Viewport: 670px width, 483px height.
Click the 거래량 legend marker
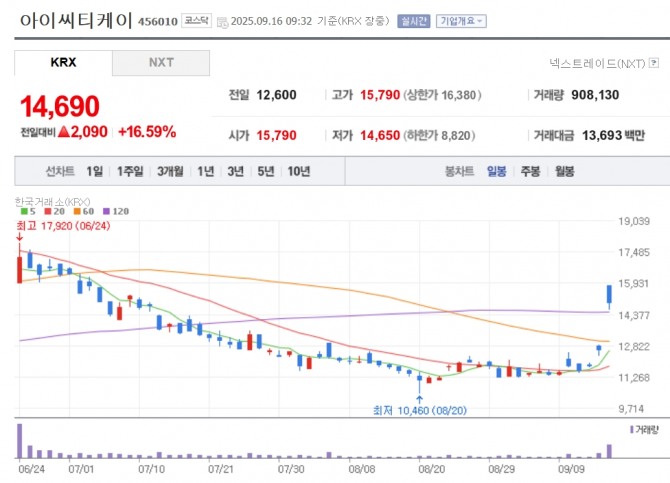pos(632,430)
